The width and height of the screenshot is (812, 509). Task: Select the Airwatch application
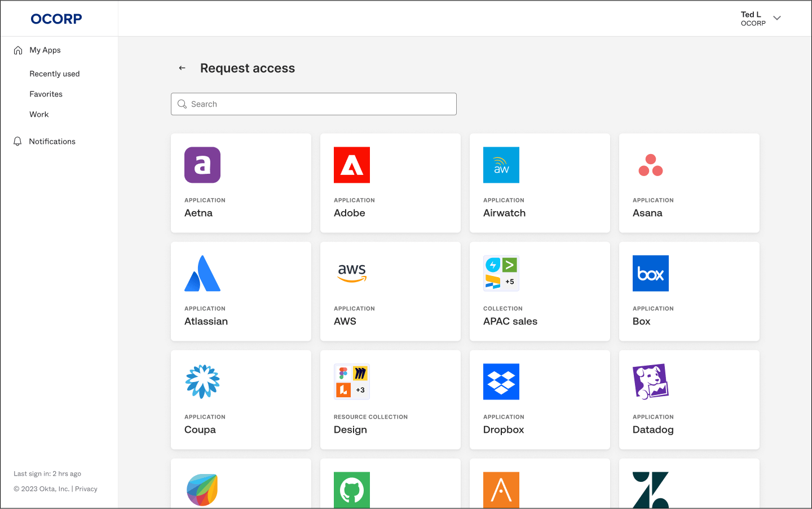tap(540, 183)
